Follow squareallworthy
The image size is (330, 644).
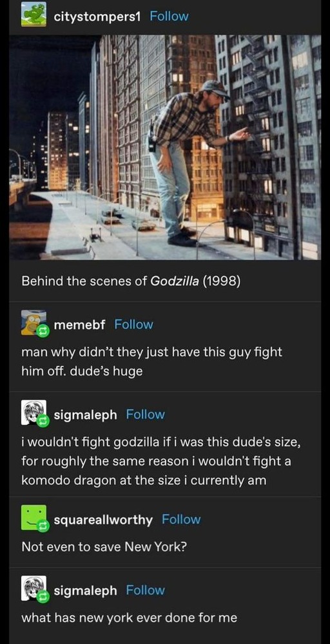[181, 520]
